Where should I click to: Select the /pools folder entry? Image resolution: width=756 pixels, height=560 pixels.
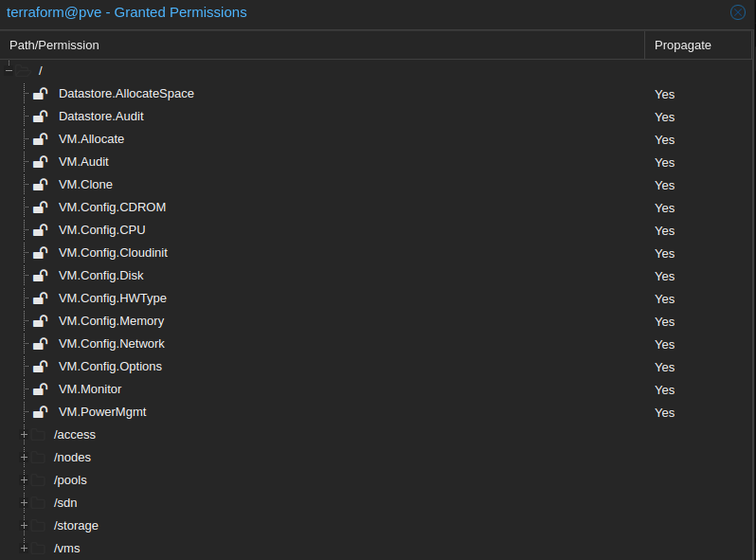click(70, 480)
